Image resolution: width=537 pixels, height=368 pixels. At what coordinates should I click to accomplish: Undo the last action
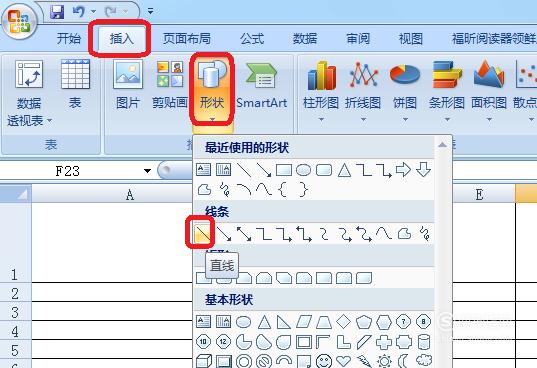pos(79,12)
